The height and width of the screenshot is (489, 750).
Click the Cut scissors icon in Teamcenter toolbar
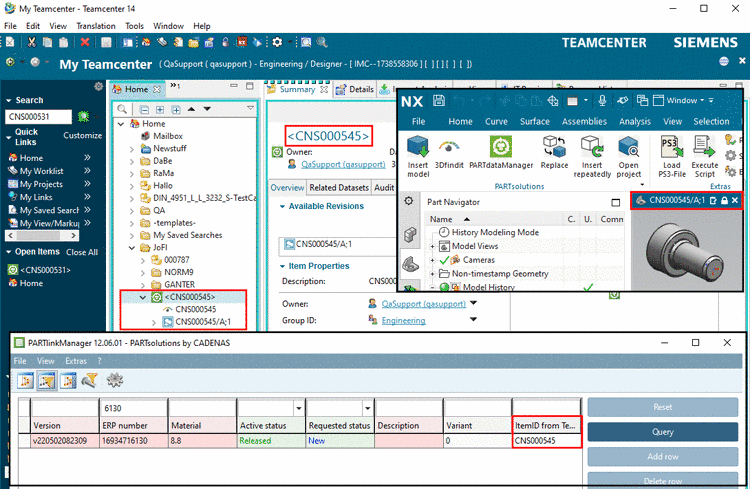click(x=32, y=43)
